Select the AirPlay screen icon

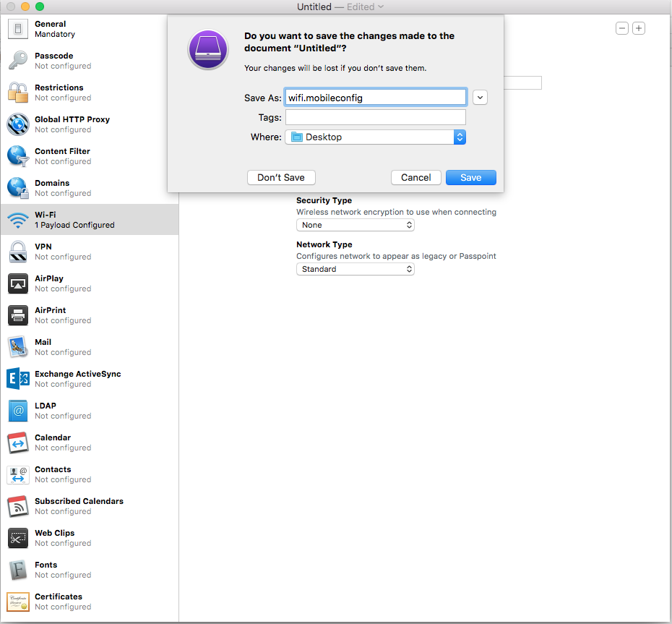[18, 283]
